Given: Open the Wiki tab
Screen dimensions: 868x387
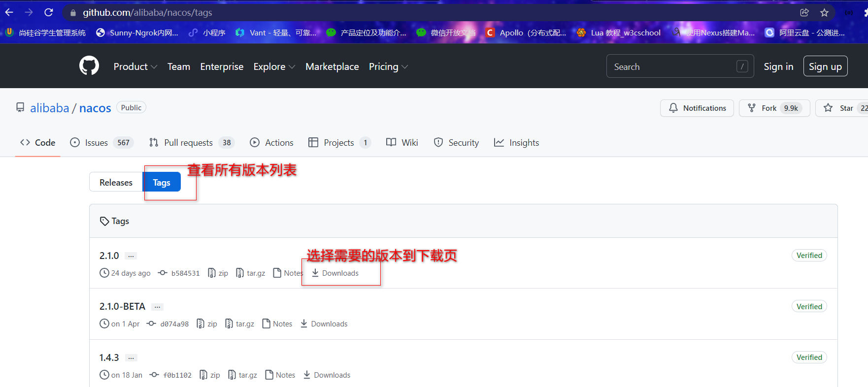Looking at the screenshot, I should 402,142.
